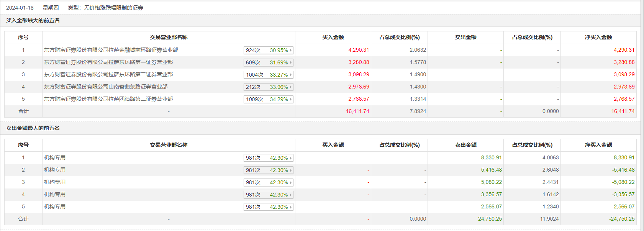The image size is (644, 231).
Task: Click the total sell ratio 11.9024
Action: (x=549, y=219)
